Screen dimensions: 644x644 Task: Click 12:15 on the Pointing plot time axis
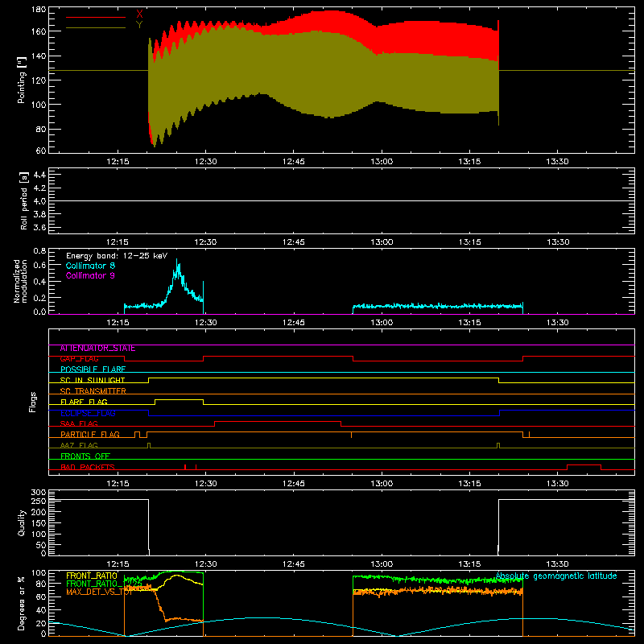coord(118,162)
